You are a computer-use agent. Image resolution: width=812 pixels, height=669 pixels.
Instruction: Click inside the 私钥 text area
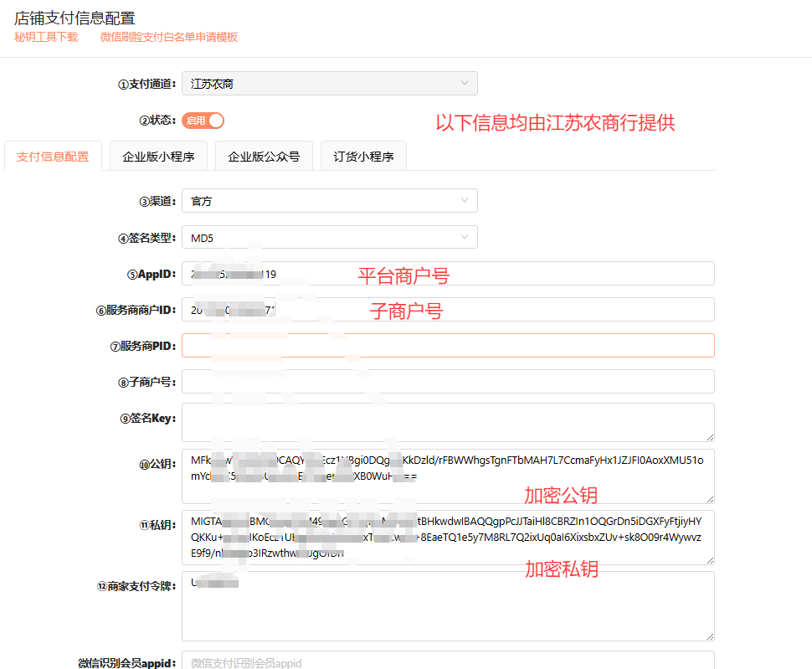click(x=448, y=538)
